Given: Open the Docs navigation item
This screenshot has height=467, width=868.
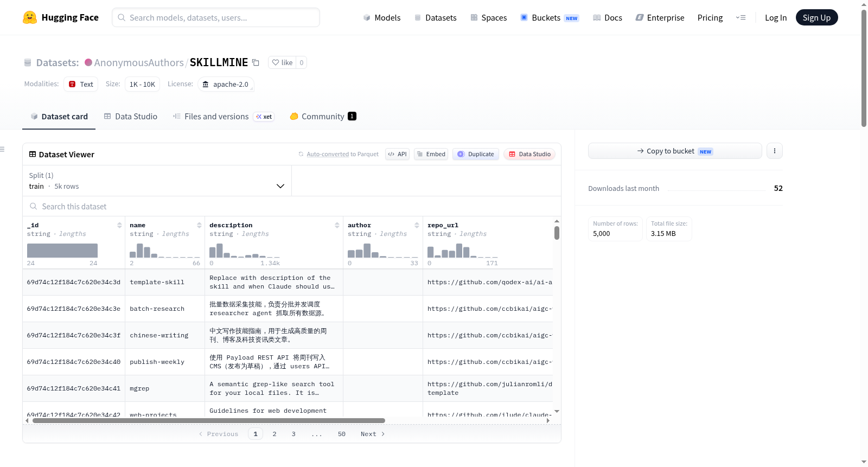Looking at the screenshot, I should point(607,17).
